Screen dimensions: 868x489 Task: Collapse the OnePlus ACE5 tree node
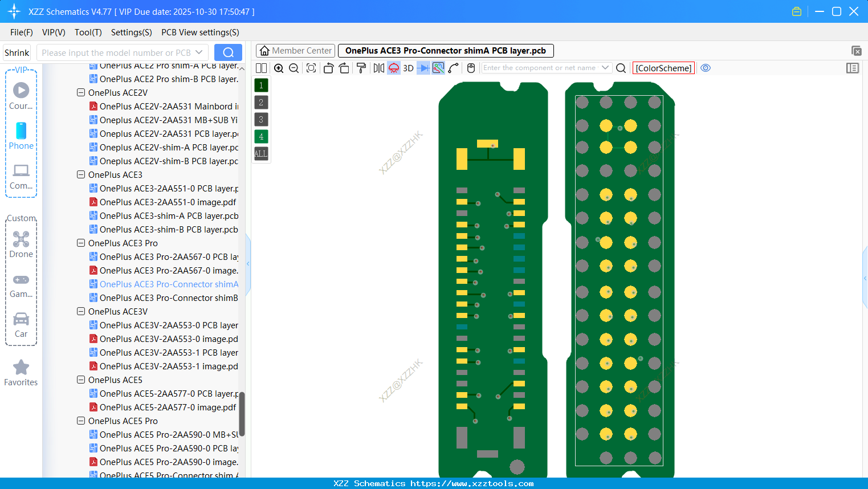(81, 380)
